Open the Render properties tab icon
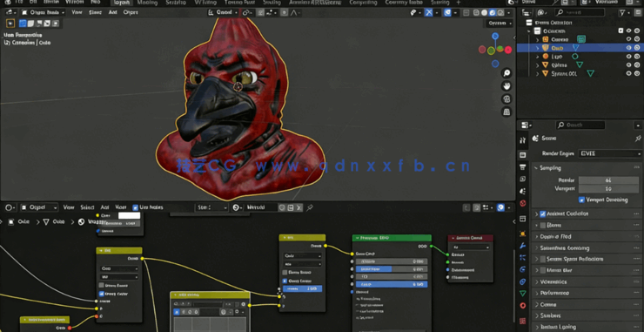The height and width of the screenshot is (332, 644). click(x=522, y=155)
